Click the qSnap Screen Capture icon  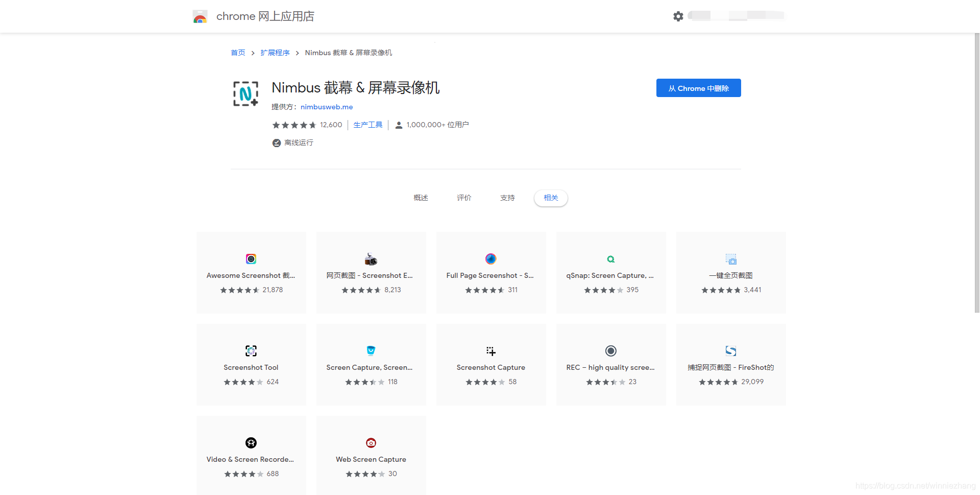[x=611, y=259]
